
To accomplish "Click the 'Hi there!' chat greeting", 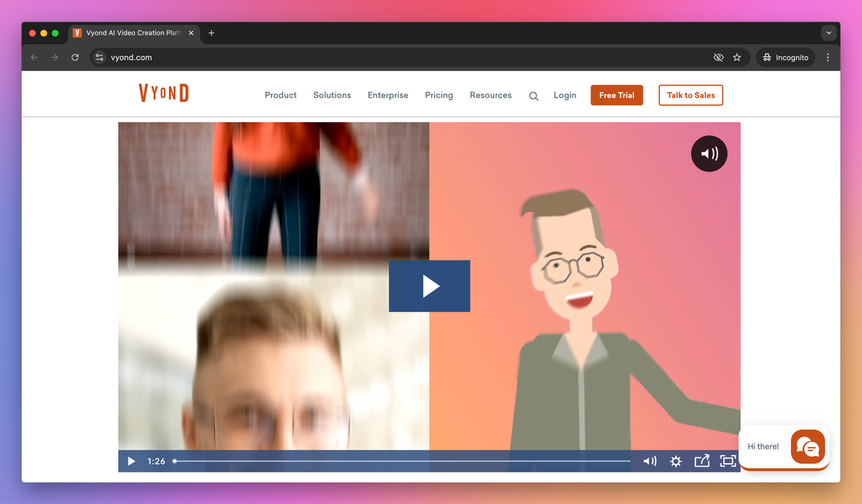I will [x=763, y=447].
